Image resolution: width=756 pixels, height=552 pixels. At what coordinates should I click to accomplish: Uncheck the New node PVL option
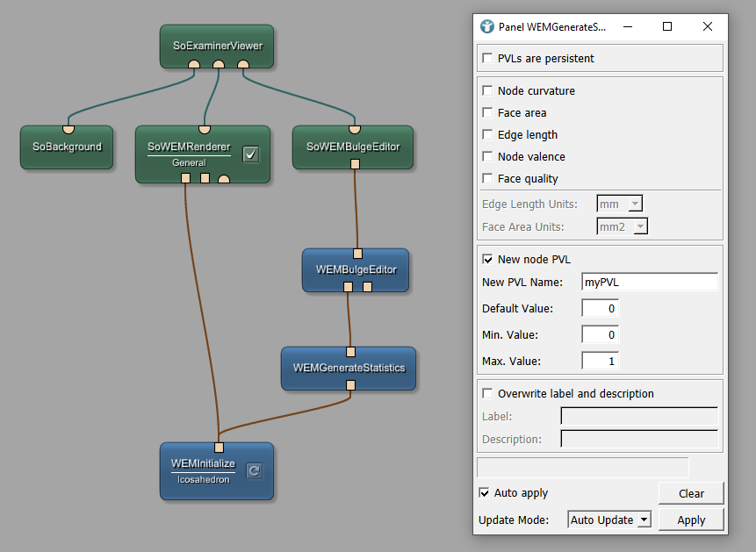pos(488,260)
